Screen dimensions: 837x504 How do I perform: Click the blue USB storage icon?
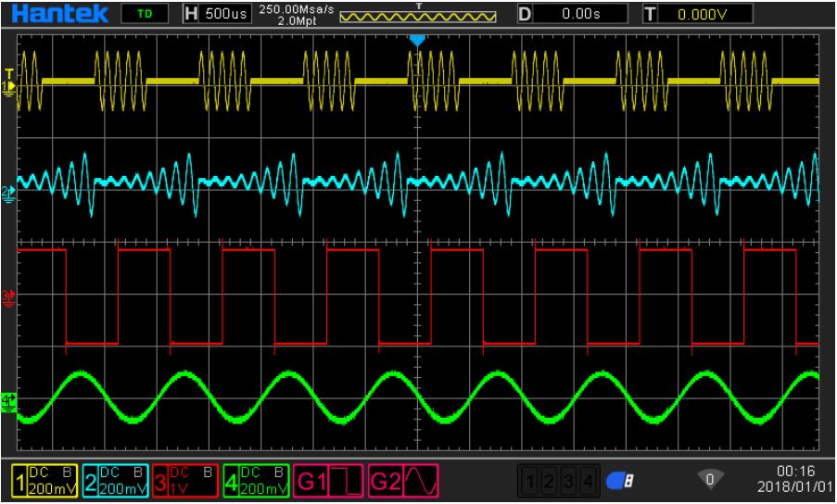click(x=620, y=481)
